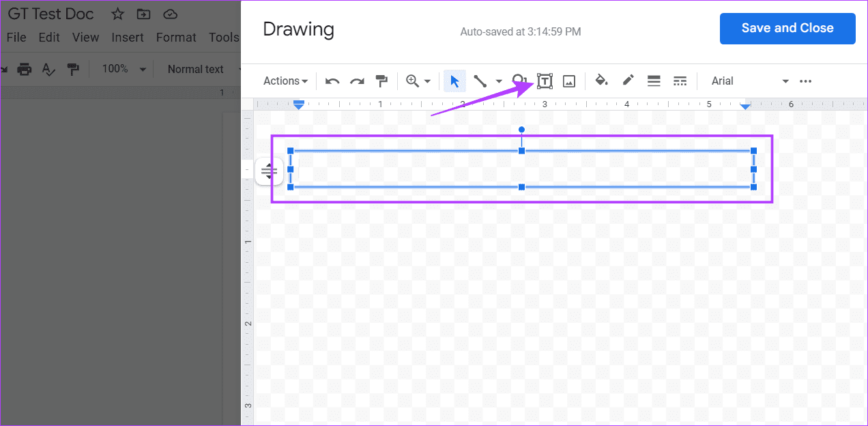Select the Text box tool
868x426 pixels.
pos(545,81)
